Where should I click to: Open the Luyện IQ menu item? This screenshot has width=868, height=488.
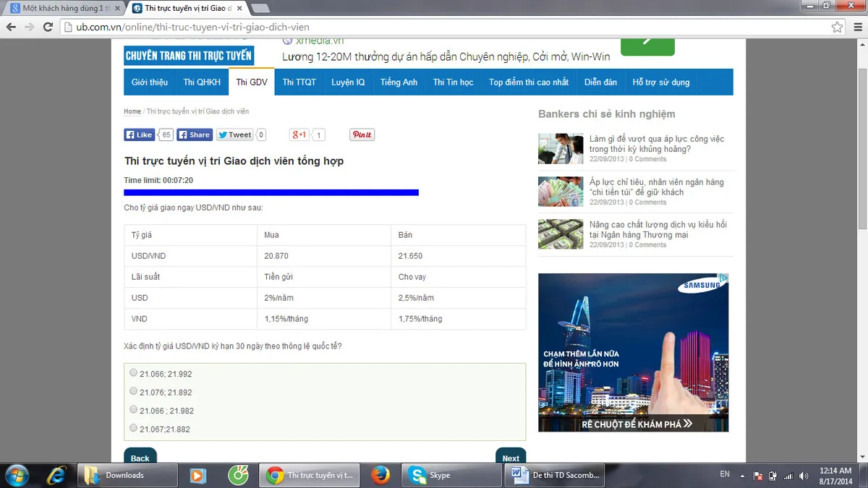tap(348, 82)
